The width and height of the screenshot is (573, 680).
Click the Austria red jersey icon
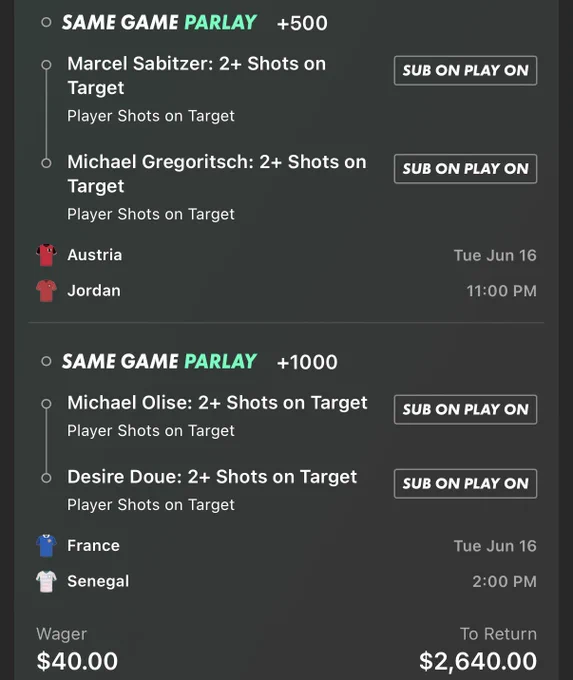coord(46,255)
